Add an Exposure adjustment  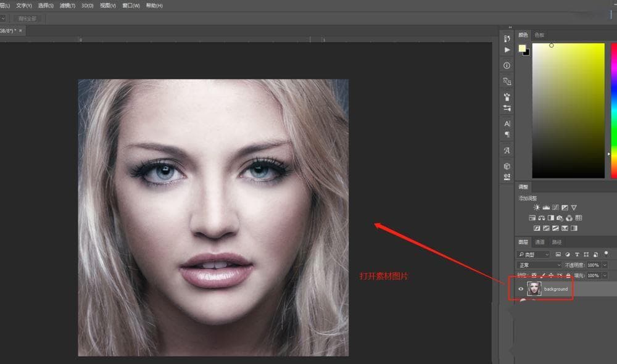point(565,207)
